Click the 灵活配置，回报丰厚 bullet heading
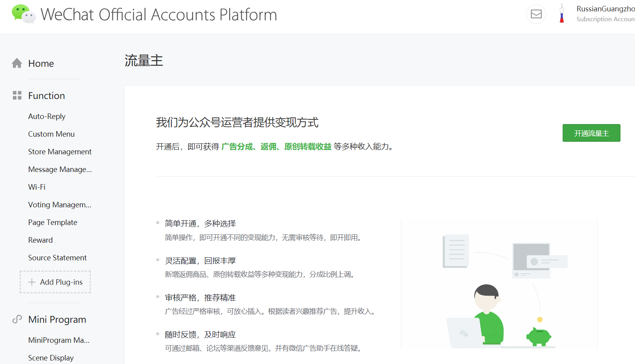 pos(200,261)
